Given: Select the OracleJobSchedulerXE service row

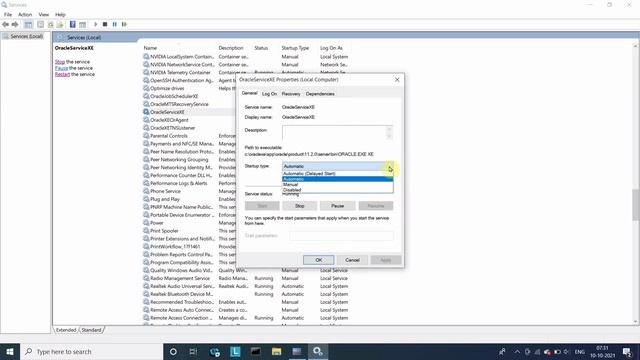Looking at the screenshot, I should pyautogui.click(x=174, y=96).
